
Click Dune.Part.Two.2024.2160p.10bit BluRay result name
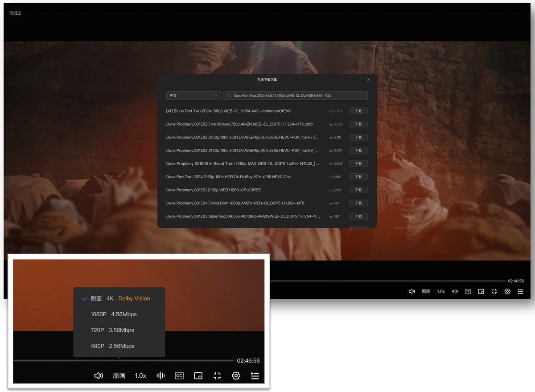pyautogui.click(x=228, y=177)
